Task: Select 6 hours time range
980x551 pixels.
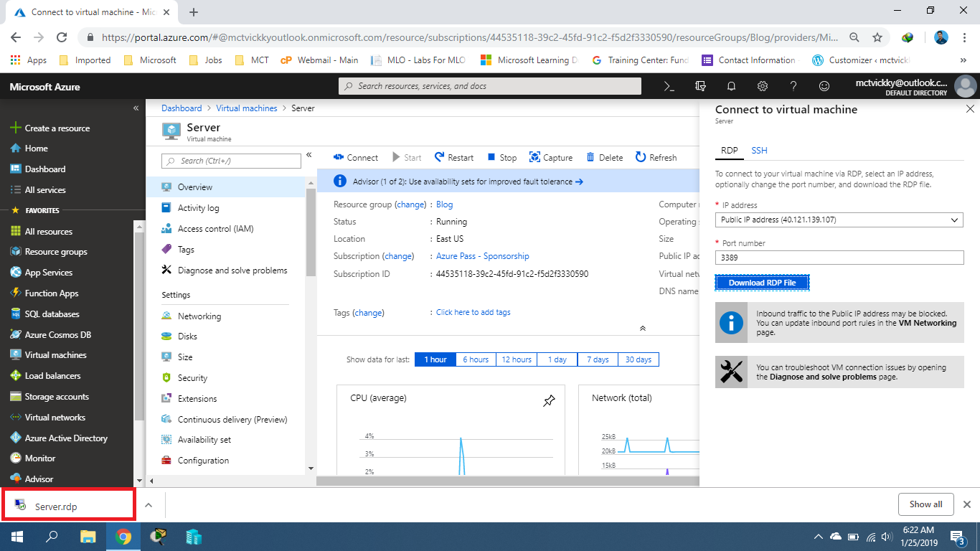Action: 476,359
